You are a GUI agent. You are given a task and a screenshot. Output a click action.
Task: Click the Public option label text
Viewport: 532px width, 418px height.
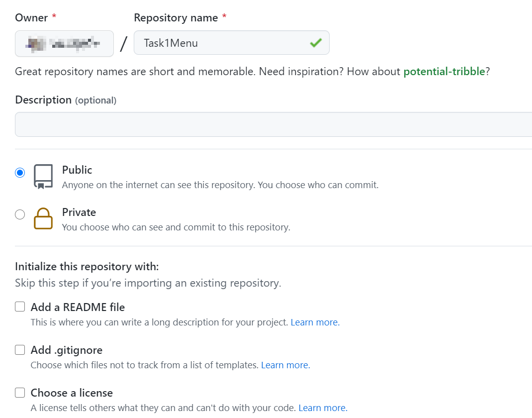tap(77, 170)
